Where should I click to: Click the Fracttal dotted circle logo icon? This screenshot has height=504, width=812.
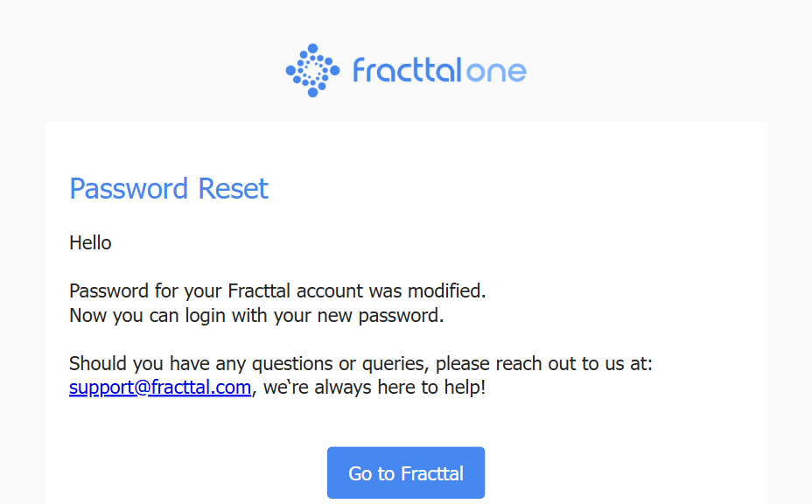point(312,71)
